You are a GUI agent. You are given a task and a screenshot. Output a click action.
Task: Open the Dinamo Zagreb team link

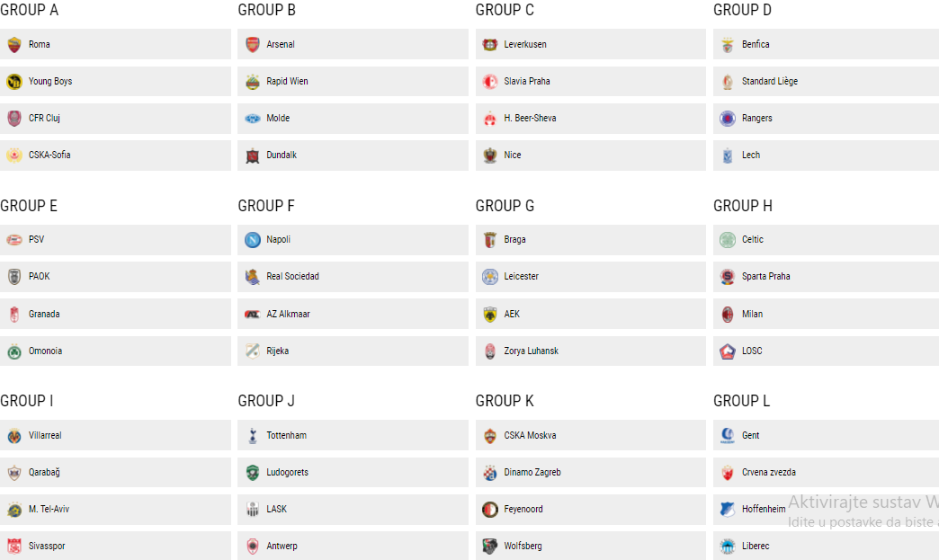point(532,473)
